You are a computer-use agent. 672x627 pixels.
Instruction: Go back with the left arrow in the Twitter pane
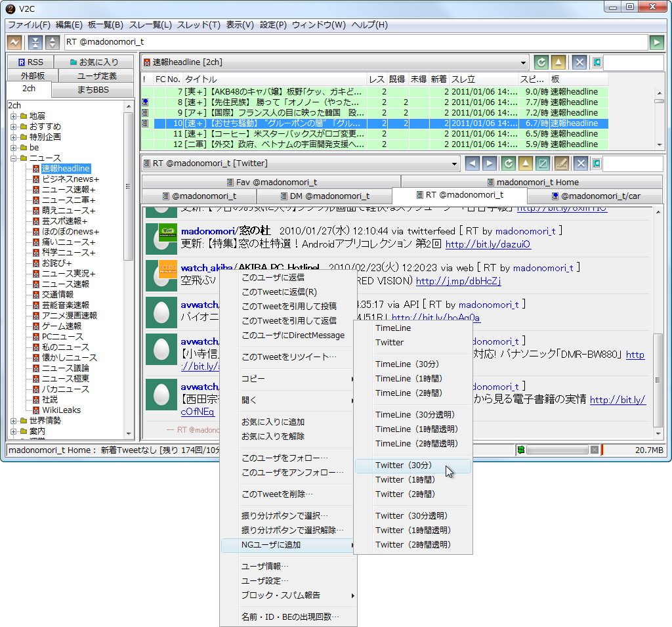click(x=472, y=163)
